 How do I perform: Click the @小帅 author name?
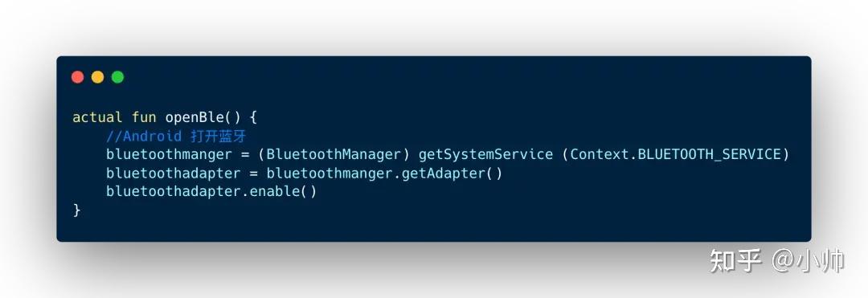[x=808, y=260]
